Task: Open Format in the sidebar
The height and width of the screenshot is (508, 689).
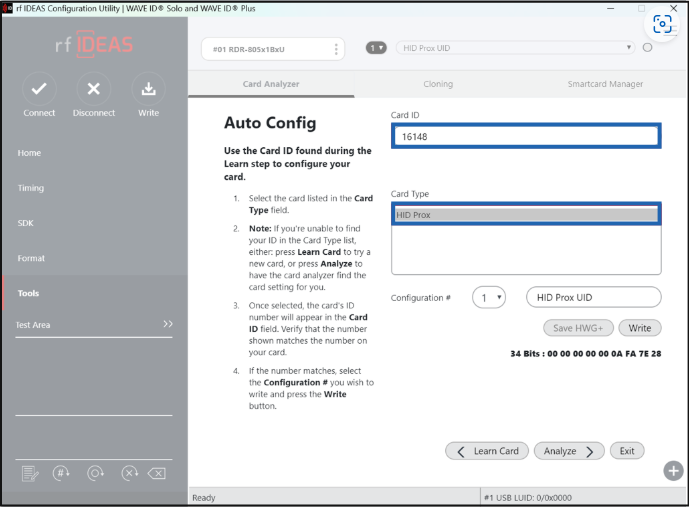Action: tap(31, 258)
